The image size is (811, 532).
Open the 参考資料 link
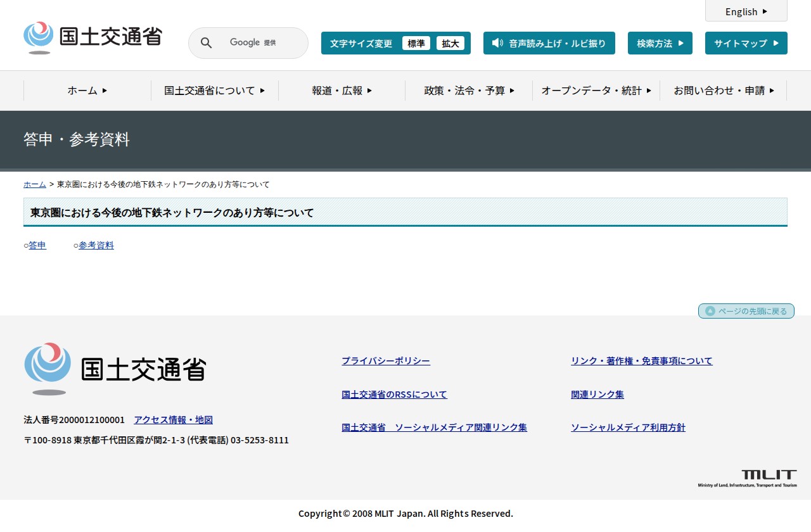pos(96,245)
